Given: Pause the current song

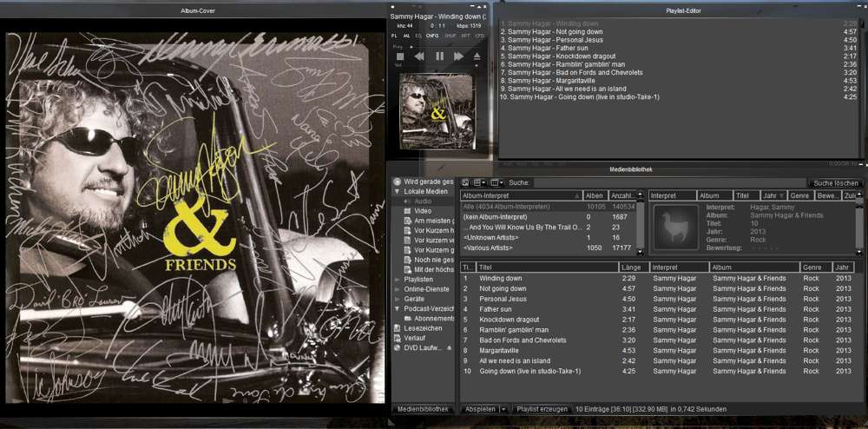Looking at the screenshot, I should pyautogui.click(x=439, y=56).
